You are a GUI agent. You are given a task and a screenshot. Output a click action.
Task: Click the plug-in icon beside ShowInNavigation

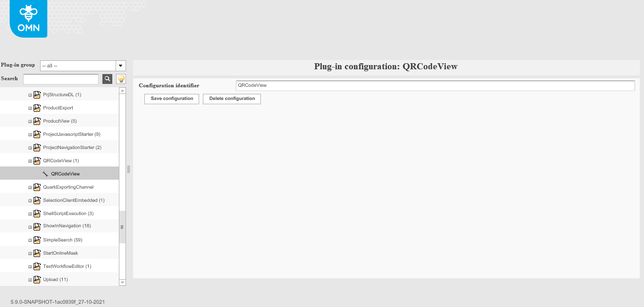(x=37, y=226)
